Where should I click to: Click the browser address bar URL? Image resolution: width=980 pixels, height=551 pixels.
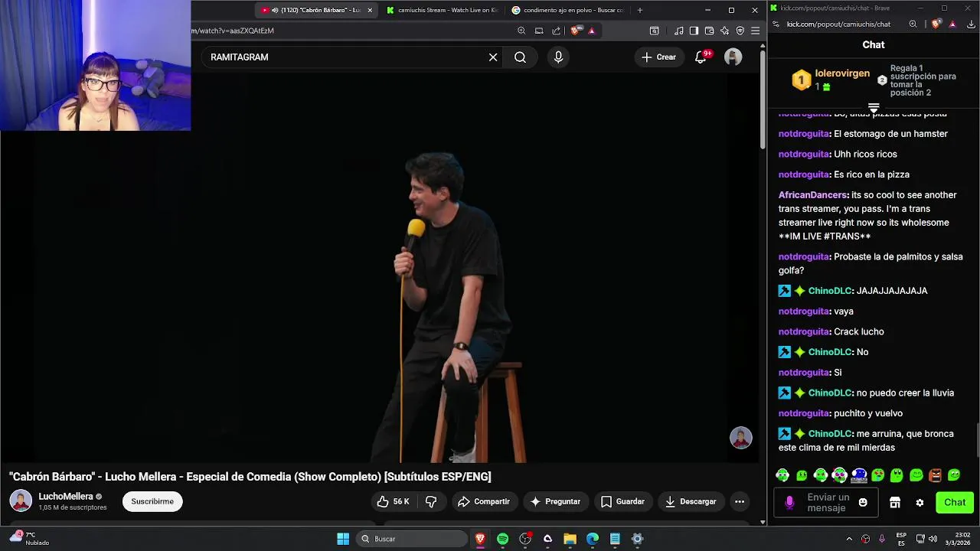[233, 31]
